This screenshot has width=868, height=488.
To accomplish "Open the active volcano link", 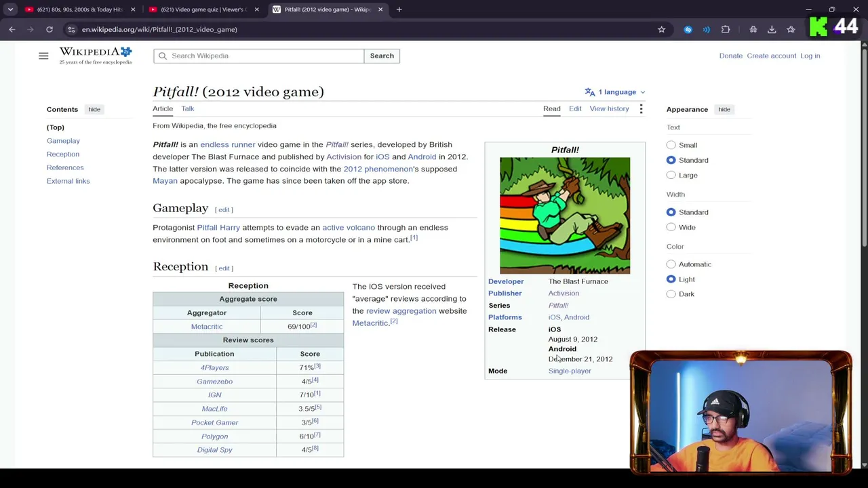I will [349, 228].
